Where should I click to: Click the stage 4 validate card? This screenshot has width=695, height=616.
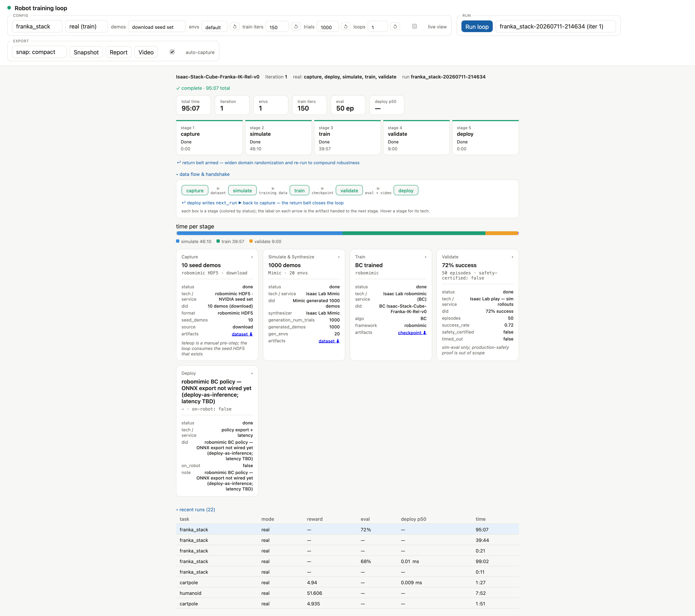pyautogui.click(x=416, y=138)
